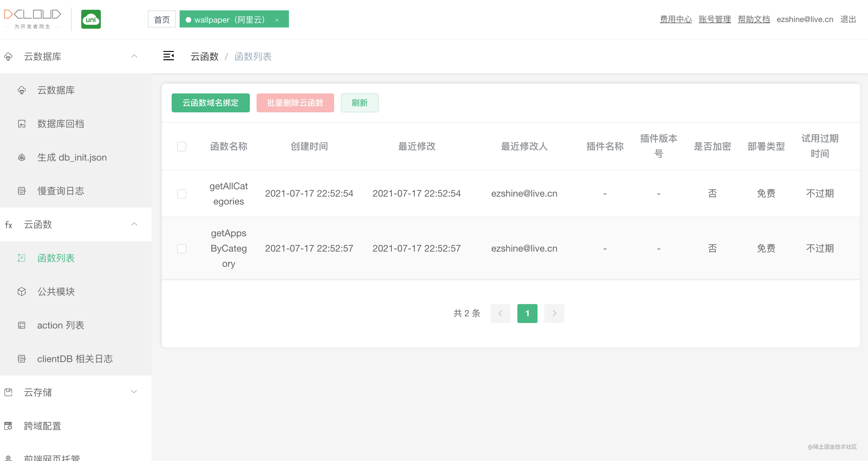
Task: Click 部署类型 column header
Action: pyautogui.click(x=766, y=146)
